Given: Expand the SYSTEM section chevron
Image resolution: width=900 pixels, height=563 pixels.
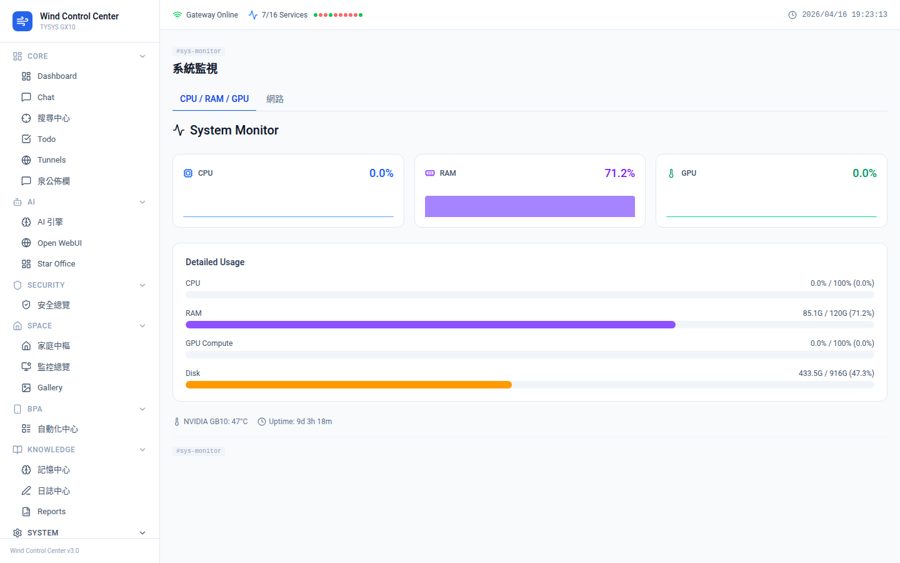Looking at the screenshot, I should coord(142,533).
